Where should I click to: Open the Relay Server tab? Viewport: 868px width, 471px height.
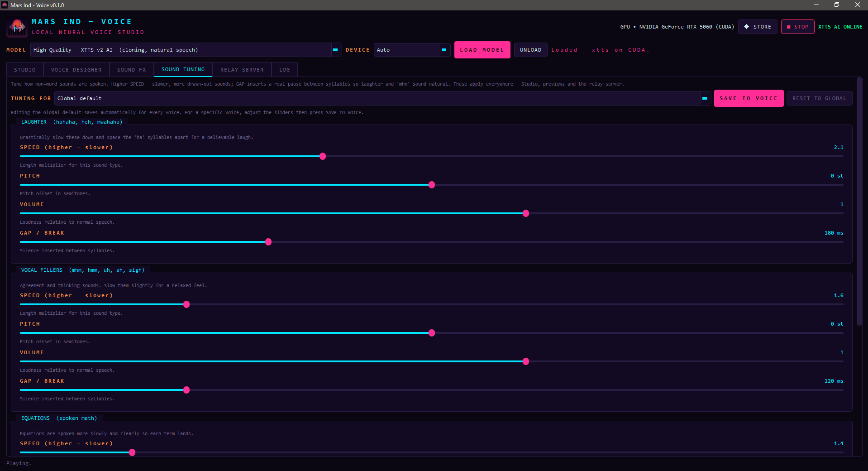(242, 70)
